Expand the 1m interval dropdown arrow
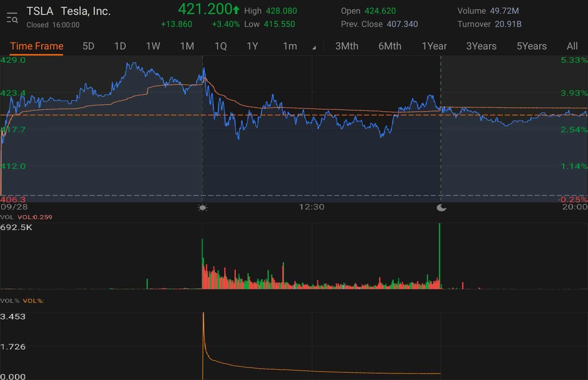This screenshot has width=588, height=380. coord(314,47)
